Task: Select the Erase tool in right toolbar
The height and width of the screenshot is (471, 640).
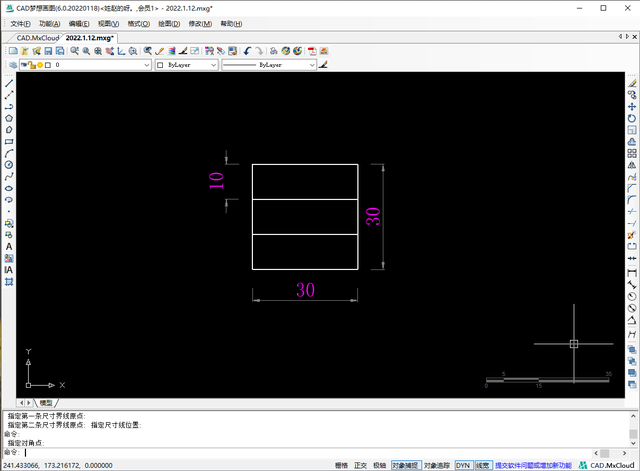Action: [632, 83]
